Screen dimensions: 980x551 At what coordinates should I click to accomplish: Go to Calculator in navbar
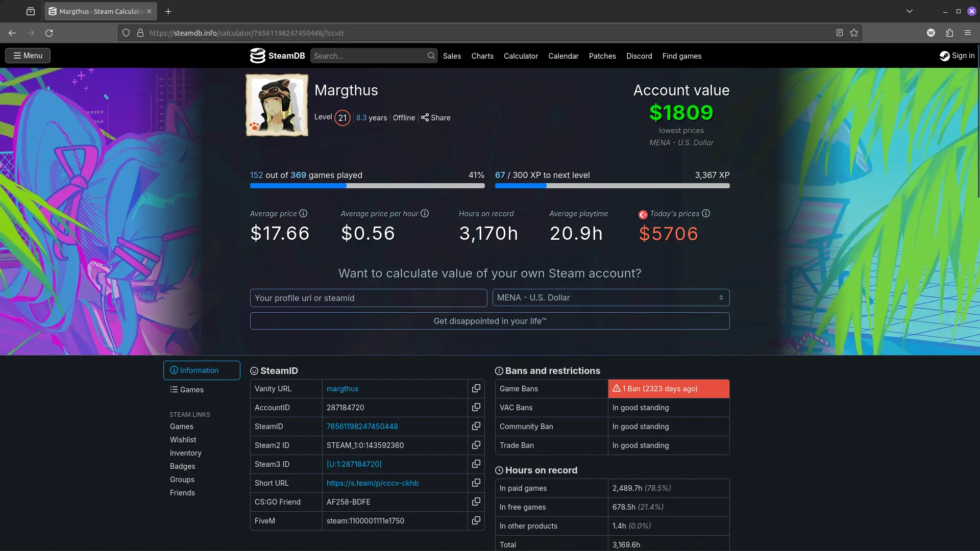point(521,56)
